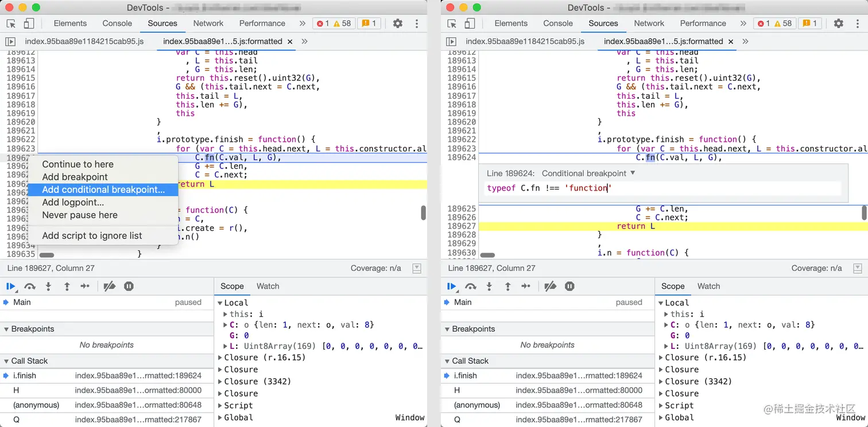Expand L Uint8Array in right Scope pane
Image resolution: width=868 pixels, height=427 pixels.
666,346
